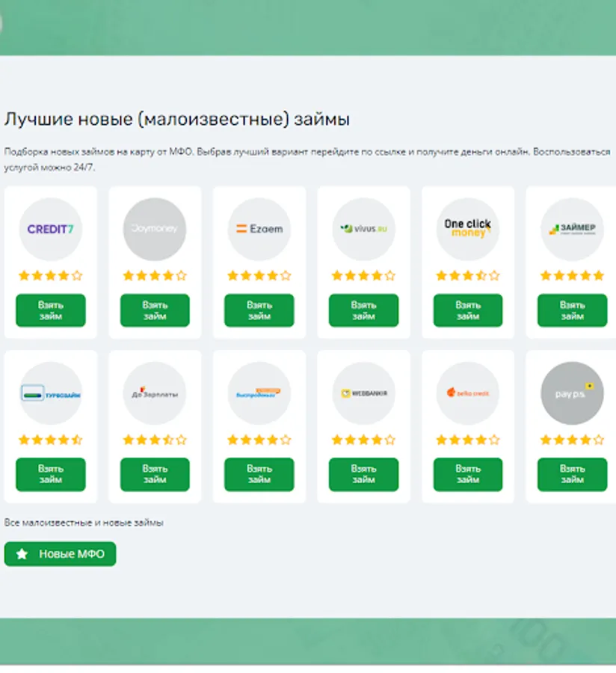Click Взять займ under CREDIT7
The height and width of the screenshot is (673, 616).
tap(51, 310)
